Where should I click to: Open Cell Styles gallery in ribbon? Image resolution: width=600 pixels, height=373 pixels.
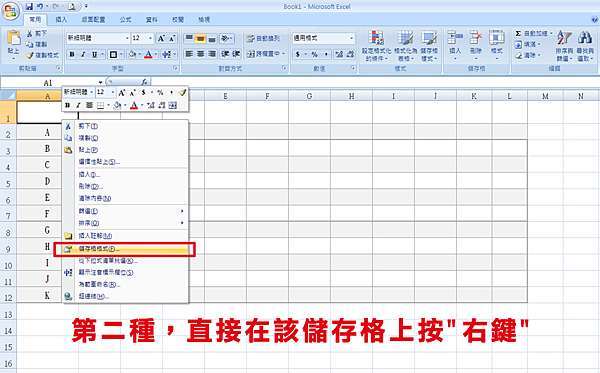(x=429, y=46)
